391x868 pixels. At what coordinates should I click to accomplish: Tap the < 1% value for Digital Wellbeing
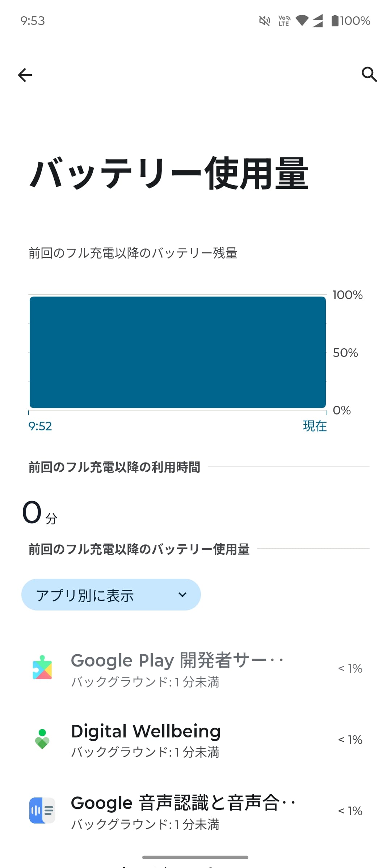(x=350, y=740)
